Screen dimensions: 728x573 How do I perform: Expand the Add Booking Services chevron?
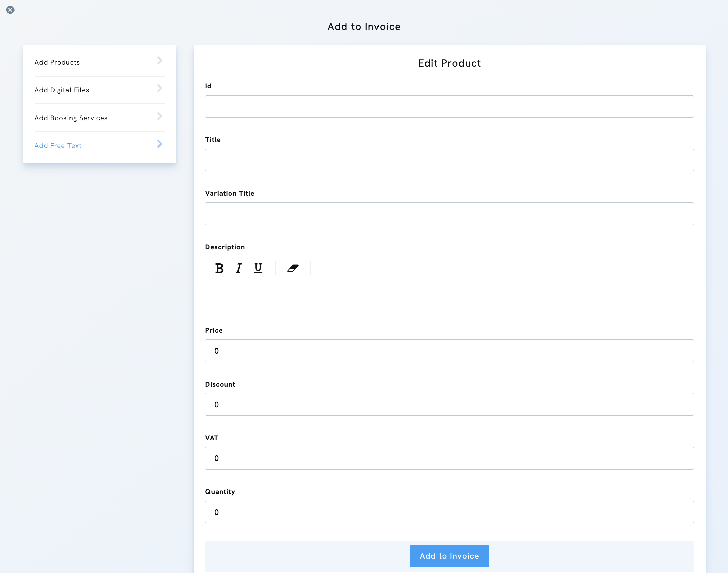(159, 116)
